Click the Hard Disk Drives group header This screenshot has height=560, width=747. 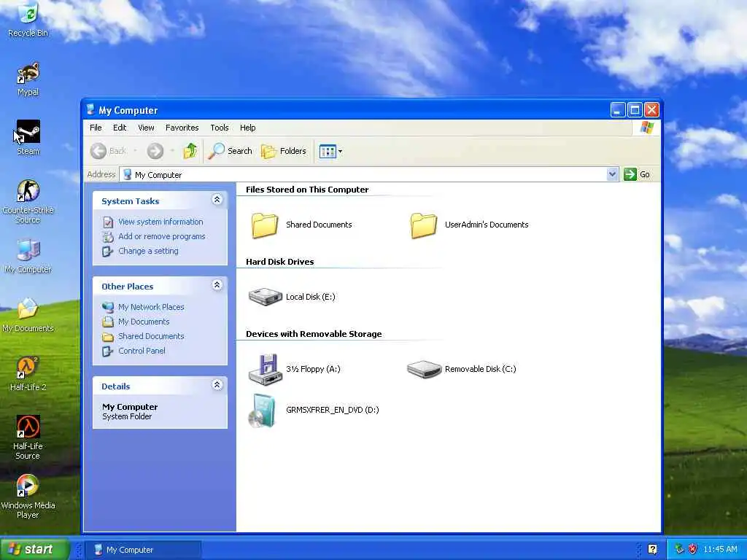coord(279,262)
